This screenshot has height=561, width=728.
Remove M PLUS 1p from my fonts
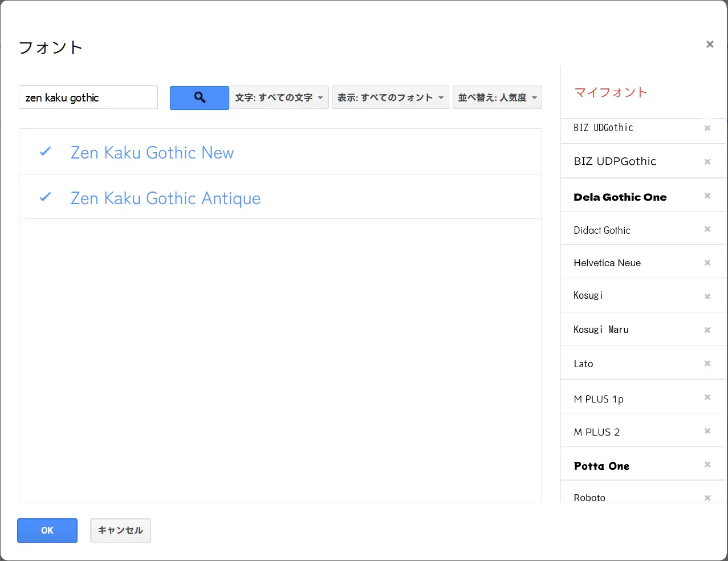[x=707, y=398]
